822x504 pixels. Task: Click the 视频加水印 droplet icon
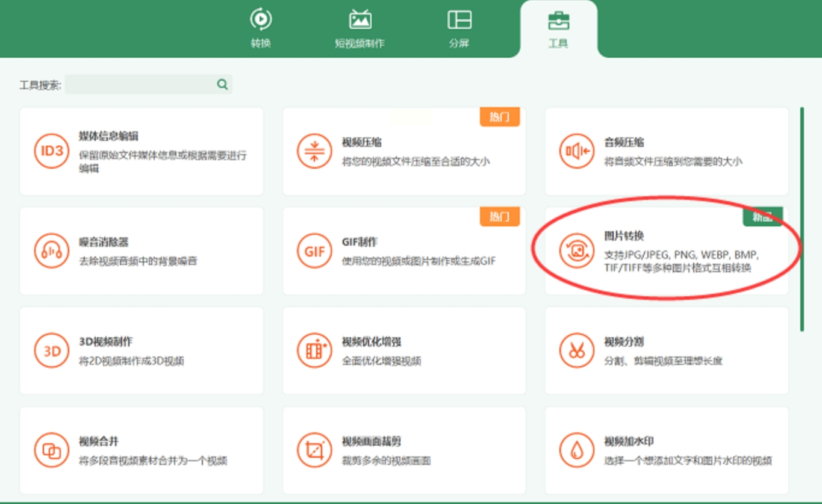point(576,450)
